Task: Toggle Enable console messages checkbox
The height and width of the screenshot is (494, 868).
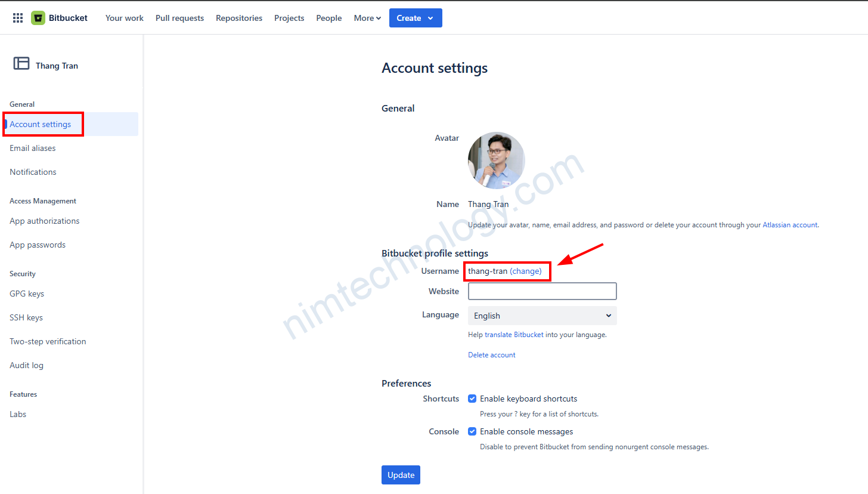Action: click(472, 431)
